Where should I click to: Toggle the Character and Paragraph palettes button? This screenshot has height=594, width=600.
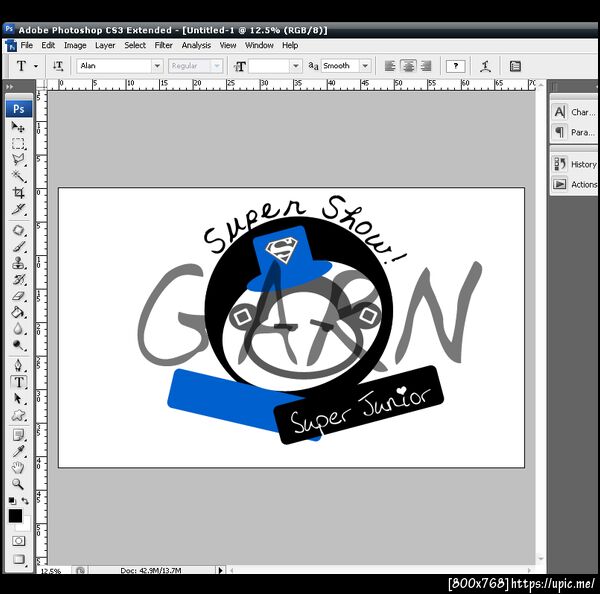click(x=515, y=66)
